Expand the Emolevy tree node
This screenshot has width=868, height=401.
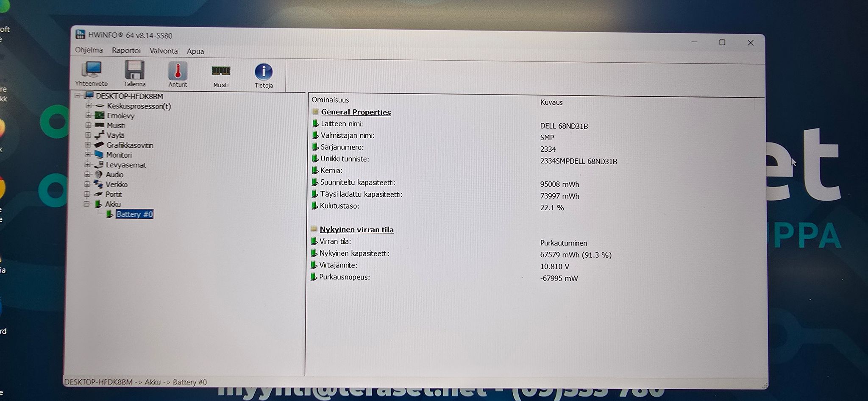click(88, 115)
